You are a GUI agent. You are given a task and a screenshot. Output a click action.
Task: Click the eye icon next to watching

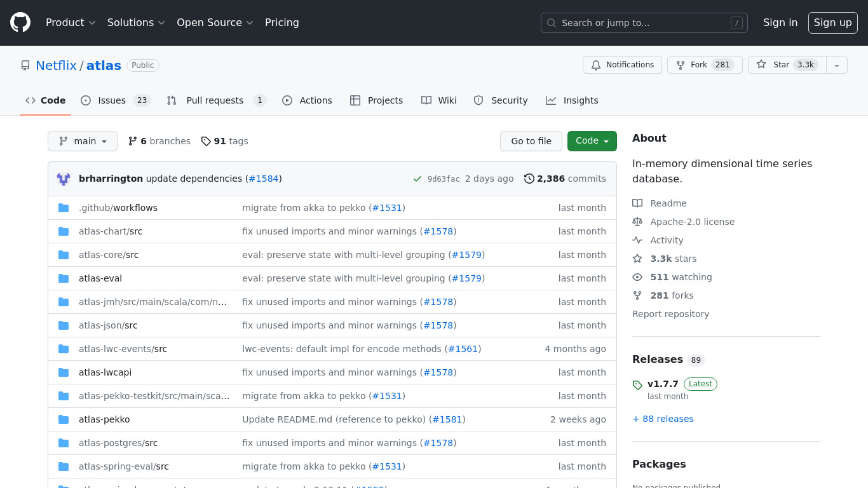click(637, 277)
